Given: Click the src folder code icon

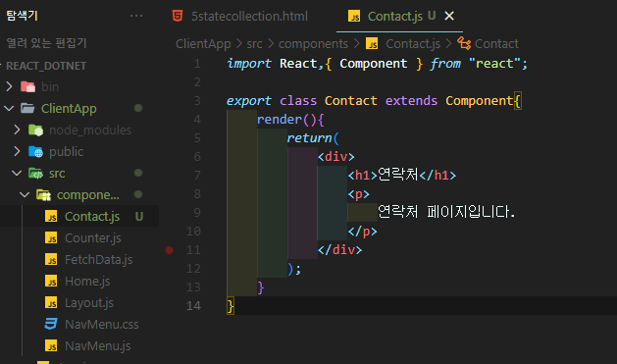Looking at the screenshot, I should tap(36, 173).
